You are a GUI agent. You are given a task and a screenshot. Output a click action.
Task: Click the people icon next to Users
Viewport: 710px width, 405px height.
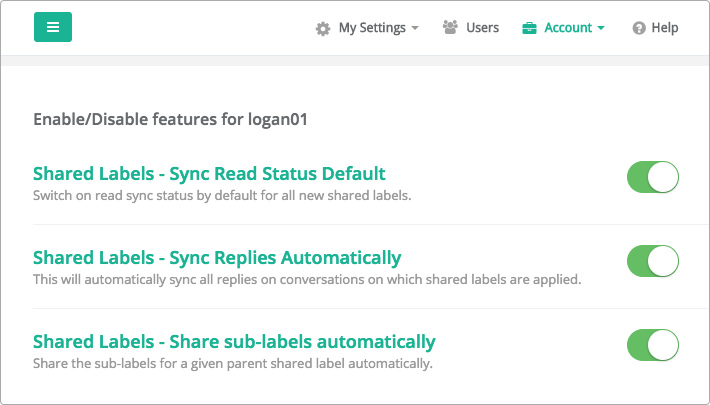pos(450,27)
